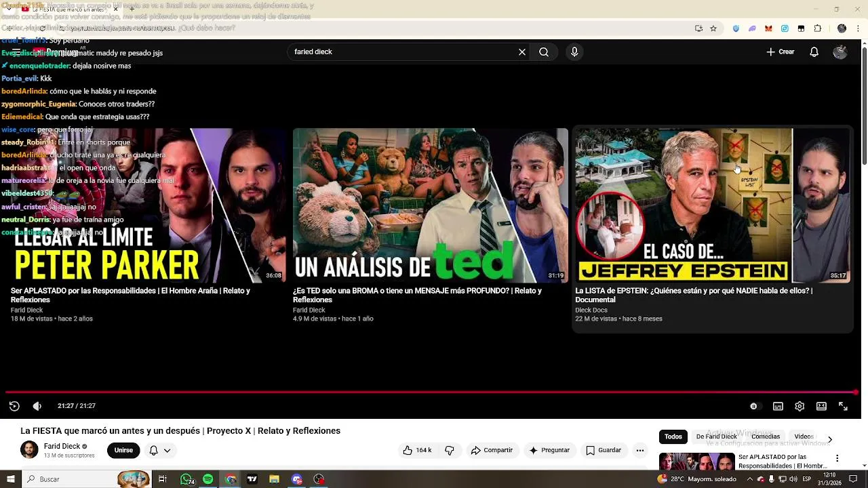Open the purple wing extension icon
The width and height of the screenshot is (868, 488).
tap(752, 28)
